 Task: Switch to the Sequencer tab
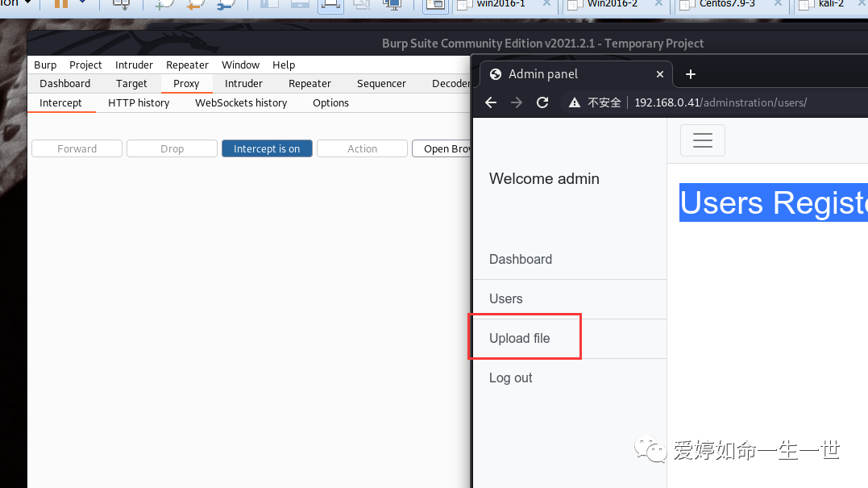(381, 83)
